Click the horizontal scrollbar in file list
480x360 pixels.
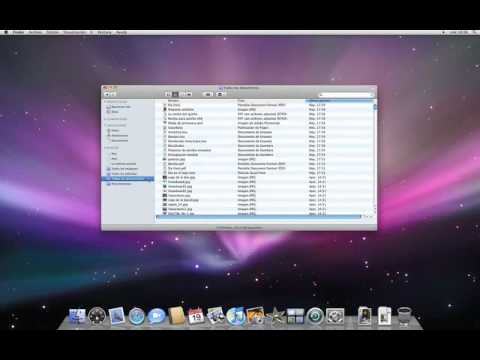(259, 217)
